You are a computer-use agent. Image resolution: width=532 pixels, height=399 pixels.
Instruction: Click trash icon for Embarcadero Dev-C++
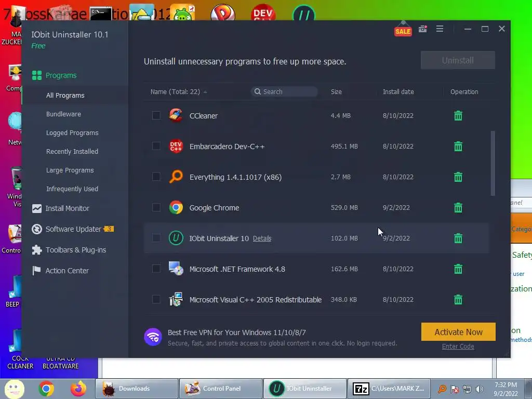point(458,146)
